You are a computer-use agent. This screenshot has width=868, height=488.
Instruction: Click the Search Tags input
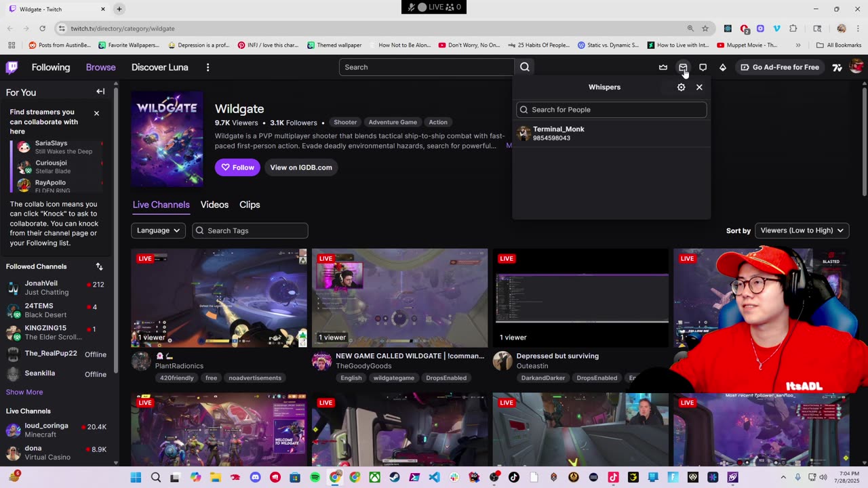click(250, 230)
